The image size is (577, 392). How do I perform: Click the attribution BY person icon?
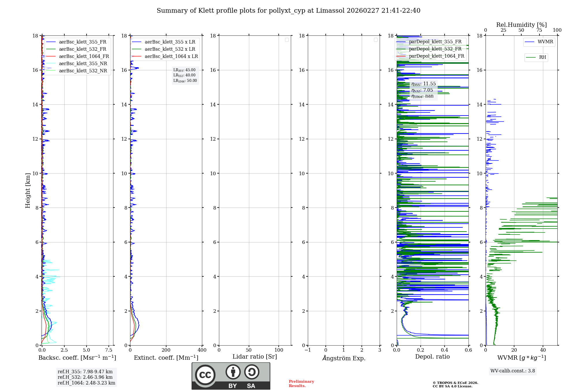[233, 372]
